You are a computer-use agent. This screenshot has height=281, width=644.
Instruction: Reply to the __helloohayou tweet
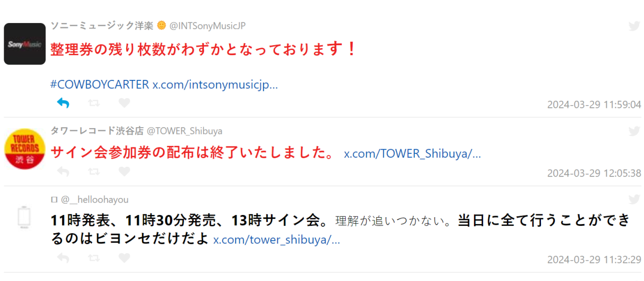coord(63,258)
